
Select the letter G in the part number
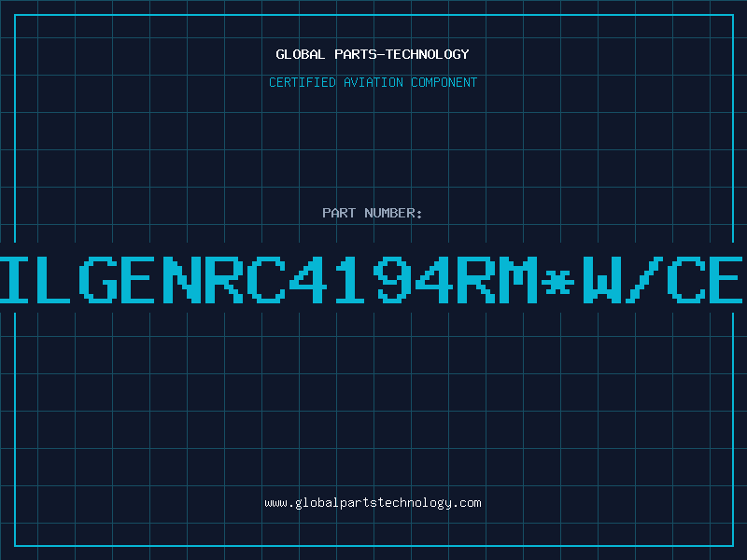point(98,279)
